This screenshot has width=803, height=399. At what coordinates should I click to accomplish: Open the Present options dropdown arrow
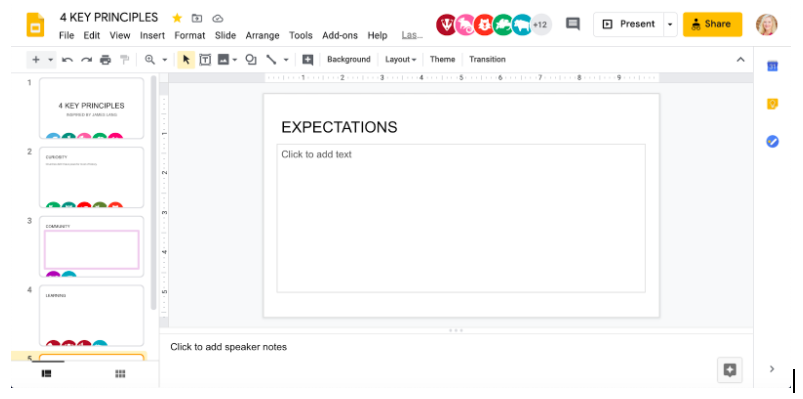pyautogui.click(x=670, y=24)
